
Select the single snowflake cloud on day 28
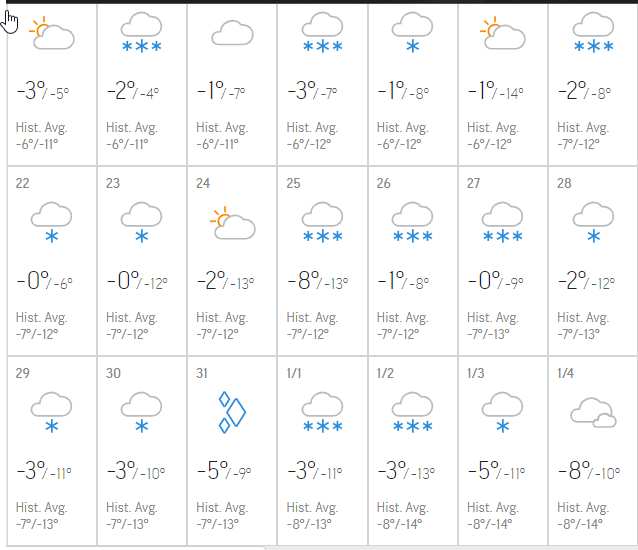(593, 222)
